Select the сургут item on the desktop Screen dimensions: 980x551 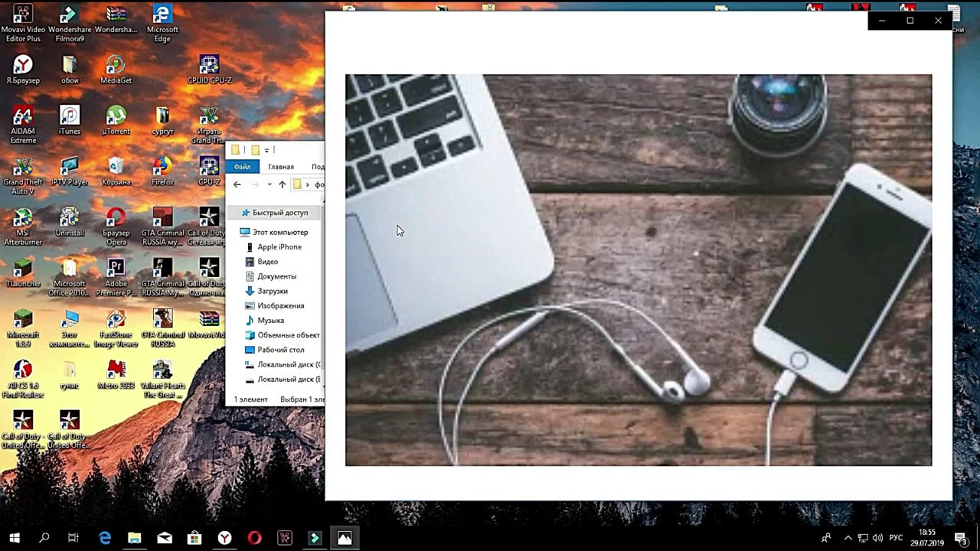[162, 120]
